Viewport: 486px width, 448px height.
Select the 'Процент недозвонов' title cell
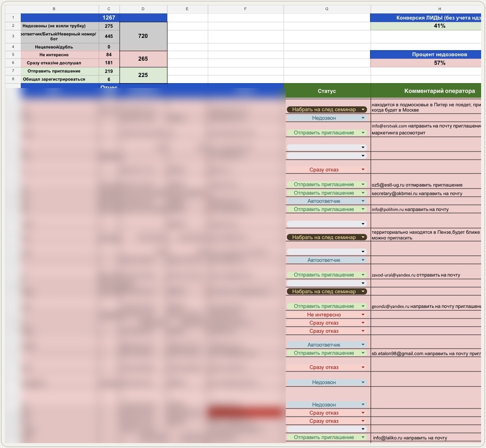click(439, 55)
